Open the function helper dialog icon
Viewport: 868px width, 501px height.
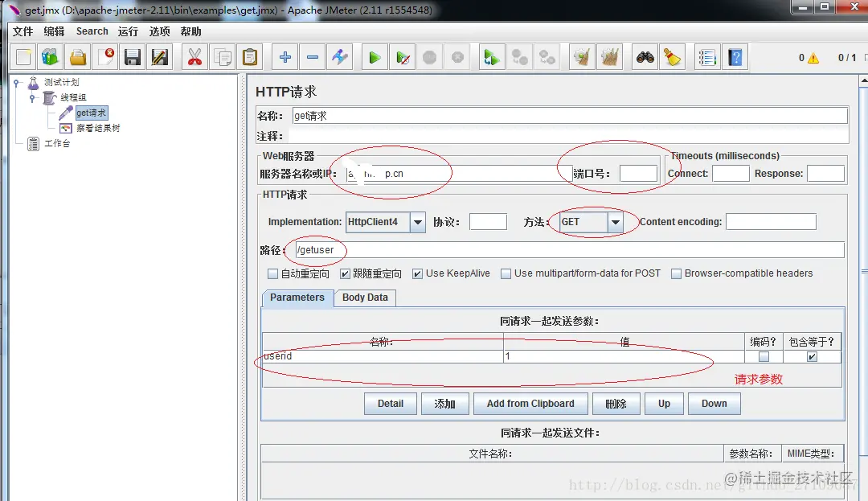(x=706, y=57)
